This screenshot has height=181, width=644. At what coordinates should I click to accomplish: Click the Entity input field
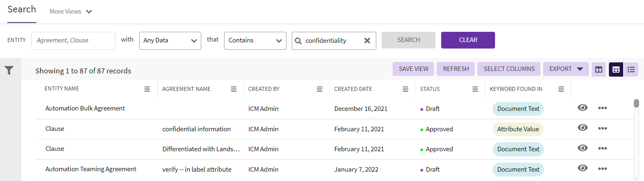point(73,41)
